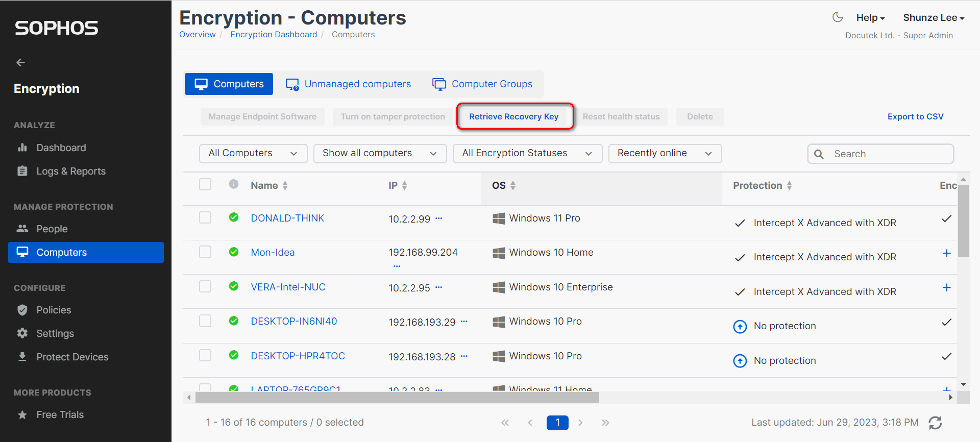The image size is (980, 442).
Task: Click the green status icon for DESKTOP-IN6NI40
Action: tap(234, 321)
